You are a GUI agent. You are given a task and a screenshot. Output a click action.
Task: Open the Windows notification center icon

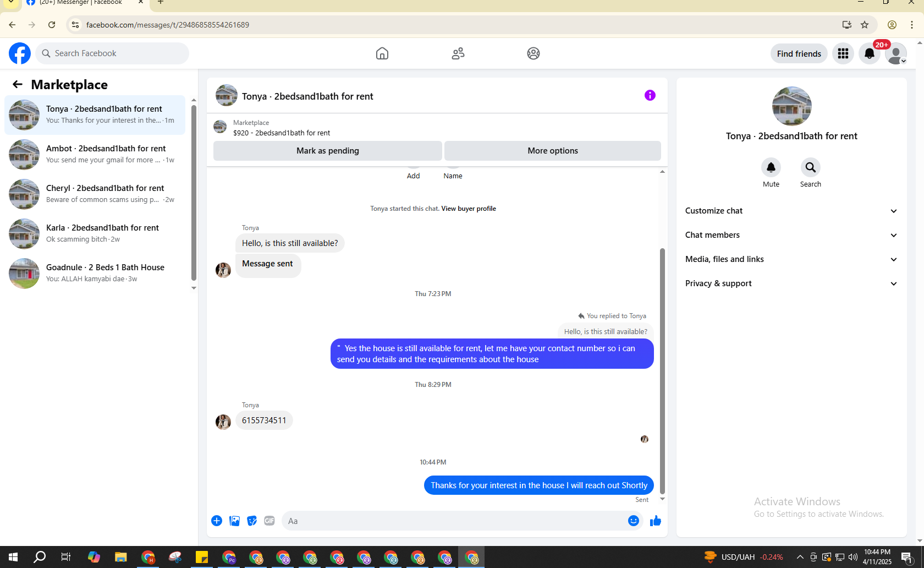[906, 557]
